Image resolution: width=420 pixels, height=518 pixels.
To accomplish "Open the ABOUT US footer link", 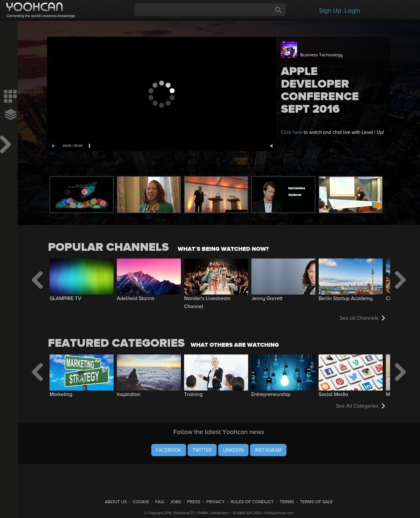I will point(116,502).
